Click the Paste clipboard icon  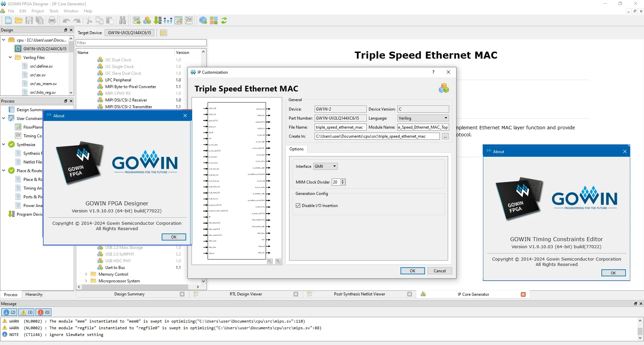[x=110, y=20]
